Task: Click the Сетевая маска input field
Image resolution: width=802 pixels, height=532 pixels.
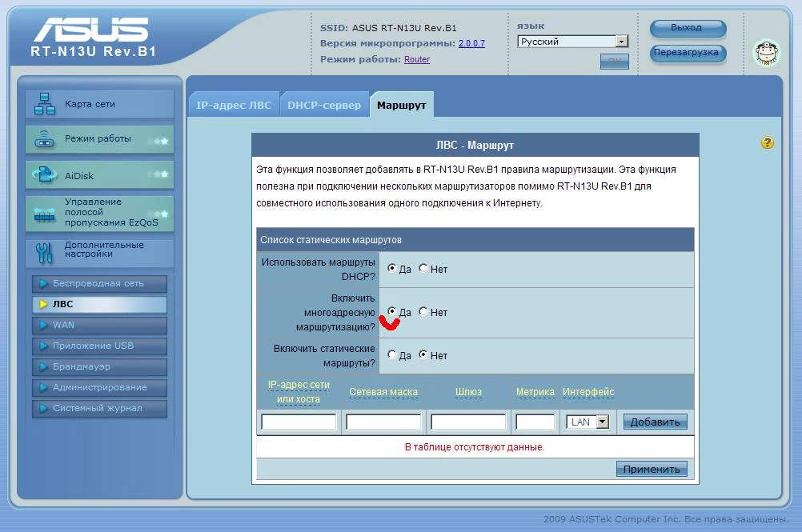Action: [x=383, y=422]
